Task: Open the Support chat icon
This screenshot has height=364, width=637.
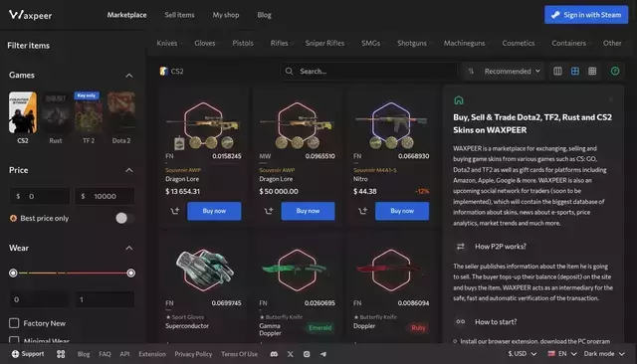Action: [x=15, y=354]
